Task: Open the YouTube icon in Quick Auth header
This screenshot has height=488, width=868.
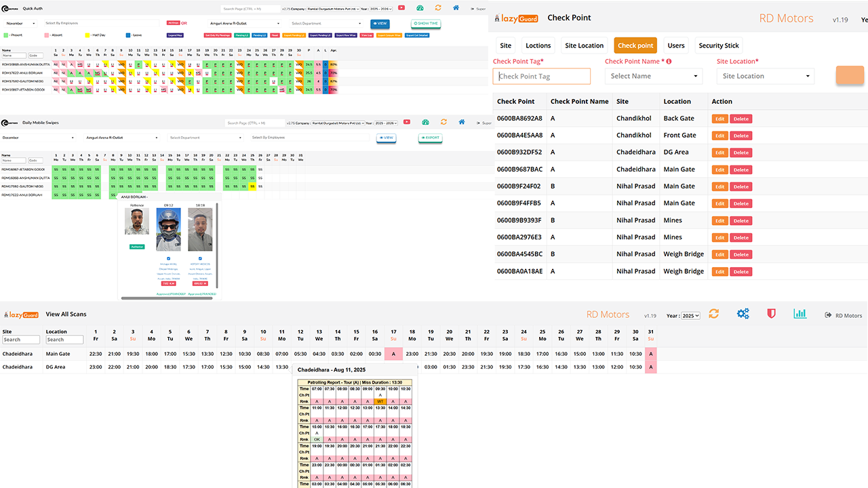Action: coord(402,8)
